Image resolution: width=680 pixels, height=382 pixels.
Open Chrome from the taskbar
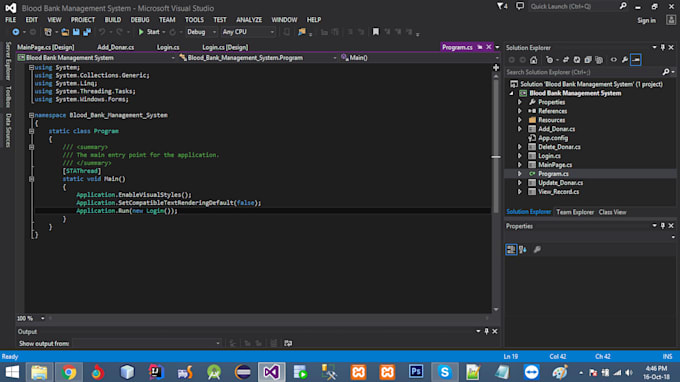[69, 372]
